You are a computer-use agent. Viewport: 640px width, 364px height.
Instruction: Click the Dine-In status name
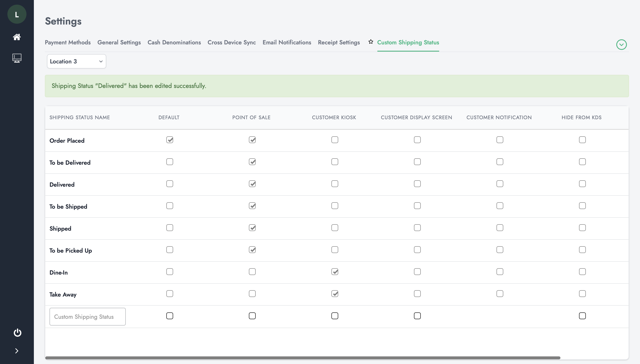[x=59, y=272]
